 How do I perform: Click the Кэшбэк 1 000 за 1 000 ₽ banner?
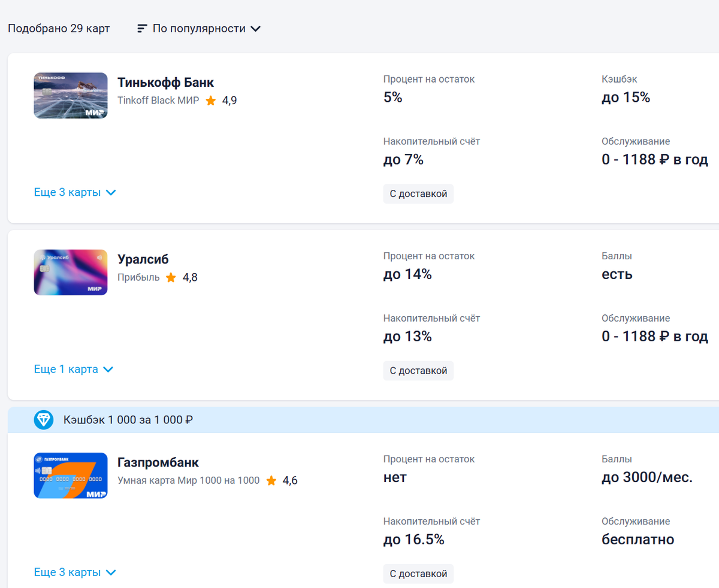[128, 420]
